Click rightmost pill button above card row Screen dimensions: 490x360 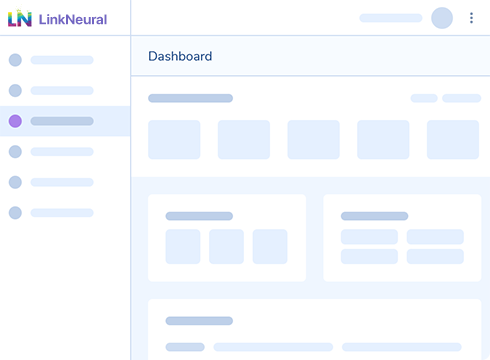(x=462, y=98)
